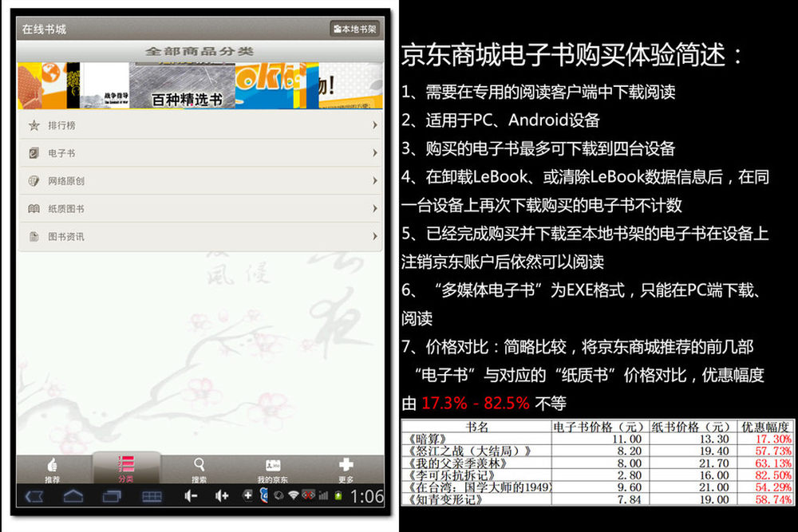Click the 《暗算》 table cell
The height and width of the screenshot is (532, 798).
click(476, 439)
